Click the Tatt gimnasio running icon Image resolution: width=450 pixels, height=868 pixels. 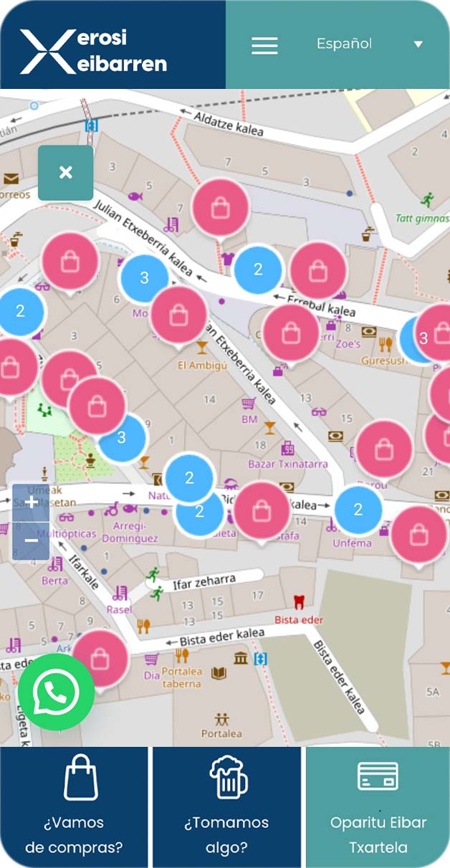(x=428, y=199)
